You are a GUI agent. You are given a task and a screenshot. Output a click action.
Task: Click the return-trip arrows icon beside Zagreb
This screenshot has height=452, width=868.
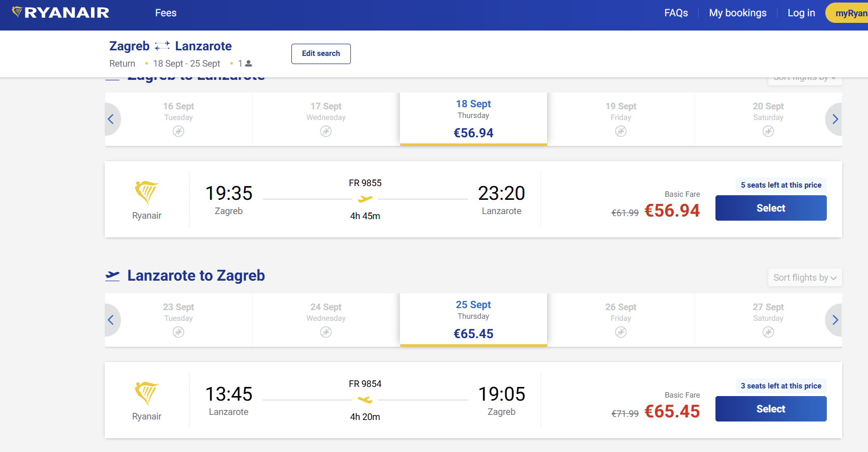[162, 46]
